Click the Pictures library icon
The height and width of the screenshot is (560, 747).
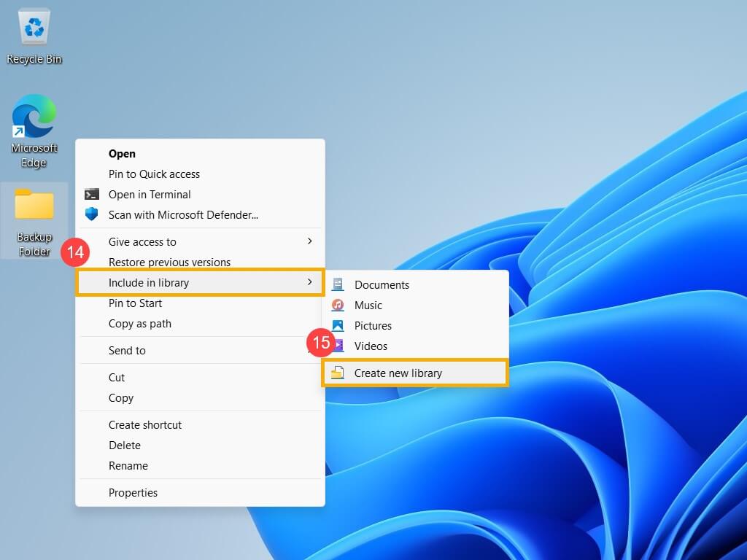338,326
